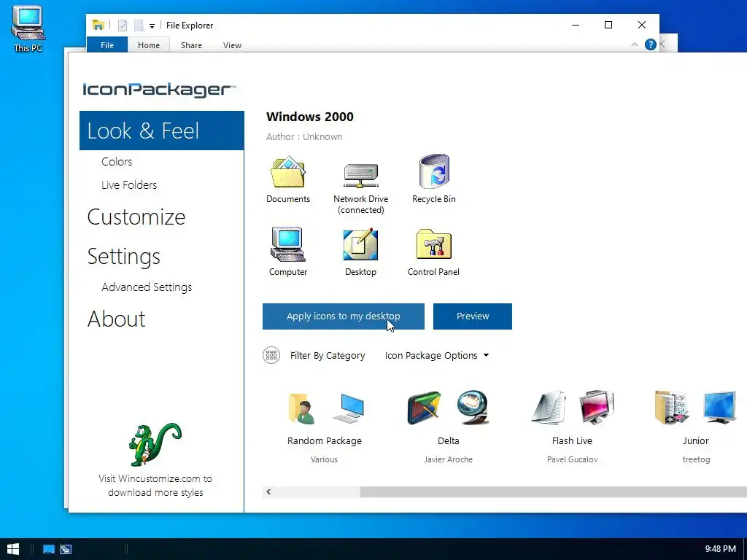
Task: Open the Look & Feel section
Action: point(162,131)
